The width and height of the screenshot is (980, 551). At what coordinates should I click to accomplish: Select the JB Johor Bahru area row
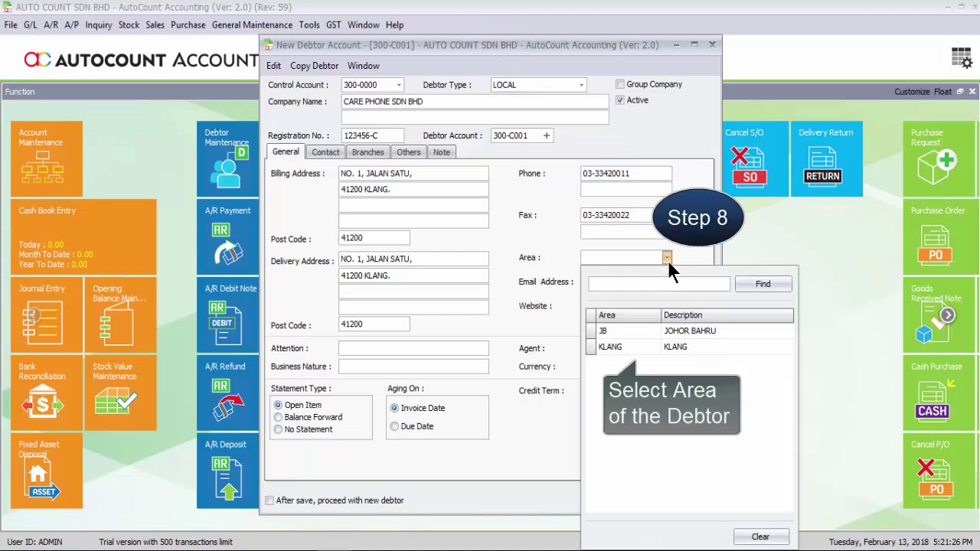pos(690,331)
